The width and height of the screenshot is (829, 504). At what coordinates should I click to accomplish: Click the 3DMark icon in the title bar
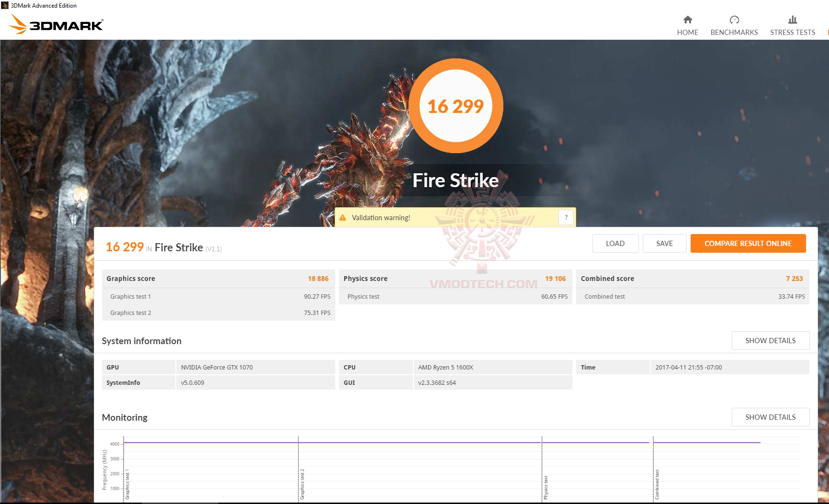point(4,5)
